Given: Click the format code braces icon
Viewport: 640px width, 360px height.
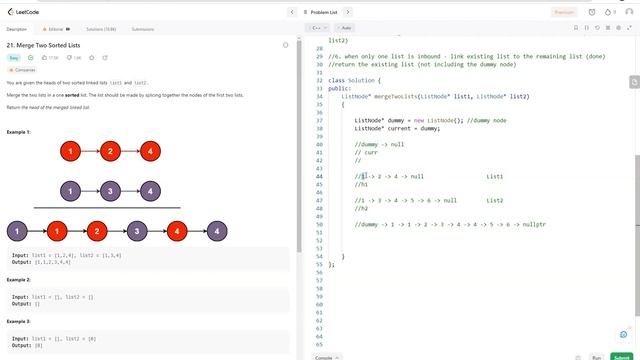Looking at the screenshot, I should click(587, 28).
